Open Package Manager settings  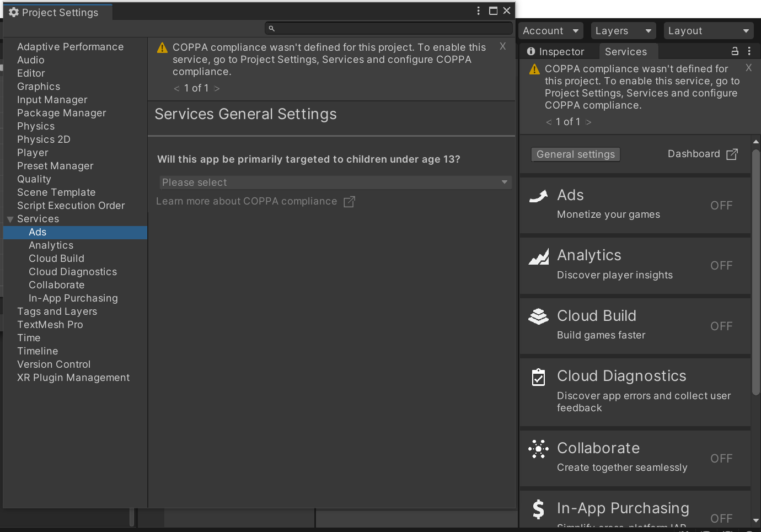coord(62,113)
